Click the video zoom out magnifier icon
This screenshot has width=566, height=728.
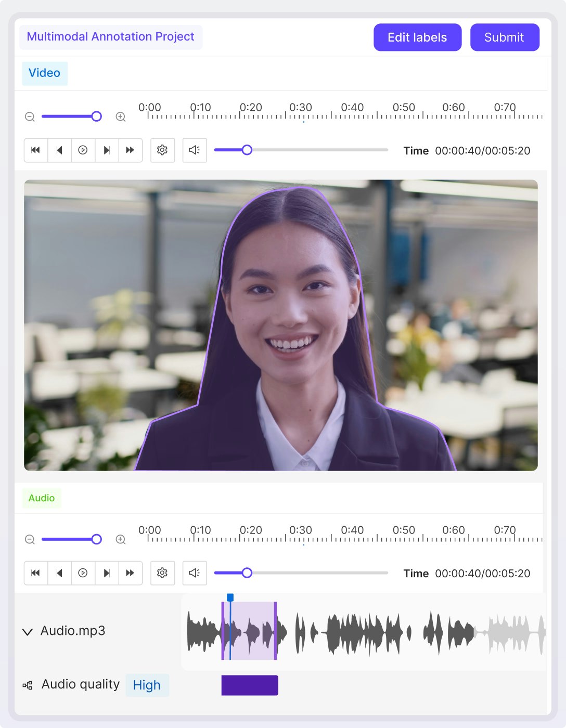click(x=30, y=117)
